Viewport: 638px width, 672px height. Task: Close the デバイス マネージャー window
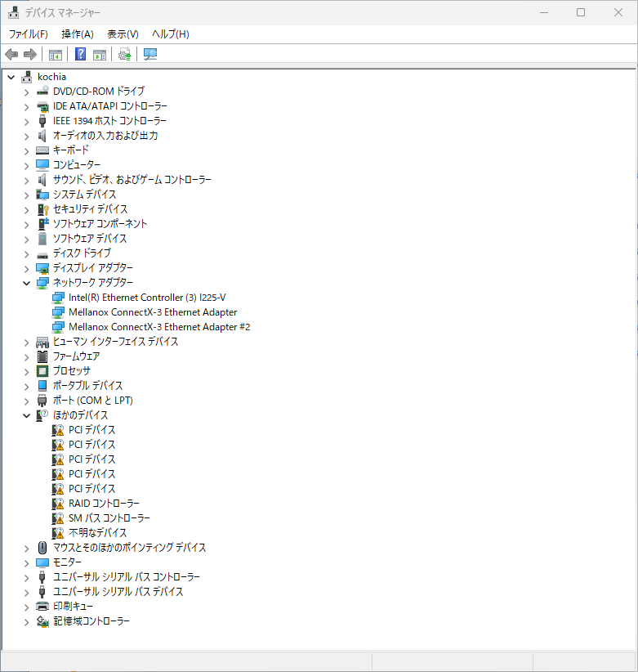(618, 12)
